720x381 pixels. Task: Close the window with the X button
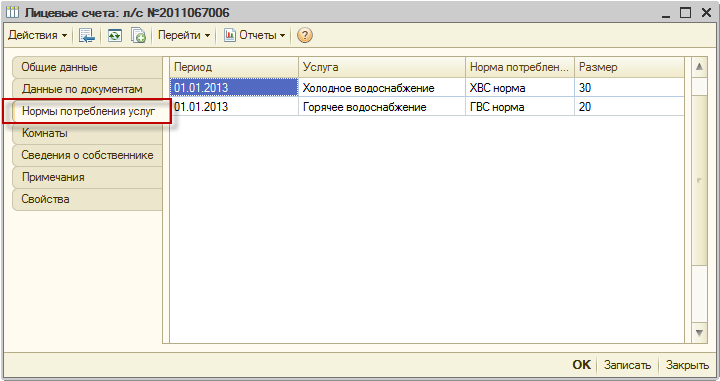coord(706,13)
